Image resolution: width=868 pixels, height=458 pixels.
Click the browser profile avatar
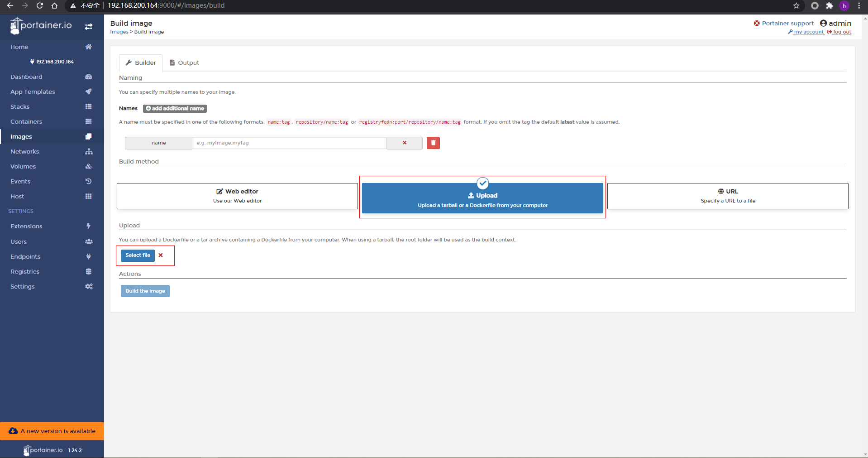pyautogui.click(x=844, y=5)
